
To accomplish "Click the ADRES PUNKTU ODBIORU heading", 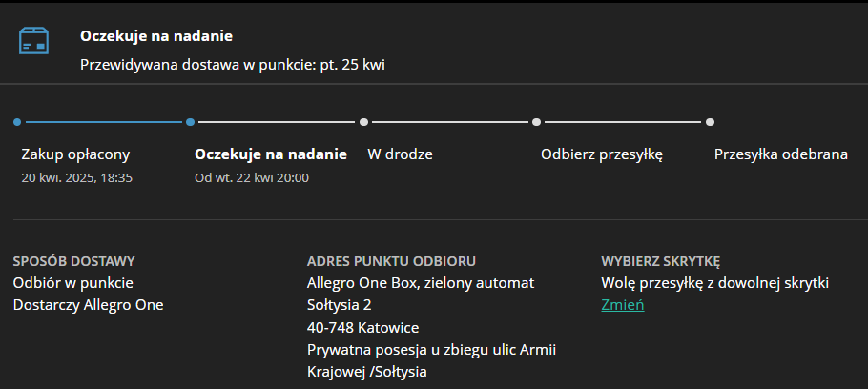I will pos(391,261).
